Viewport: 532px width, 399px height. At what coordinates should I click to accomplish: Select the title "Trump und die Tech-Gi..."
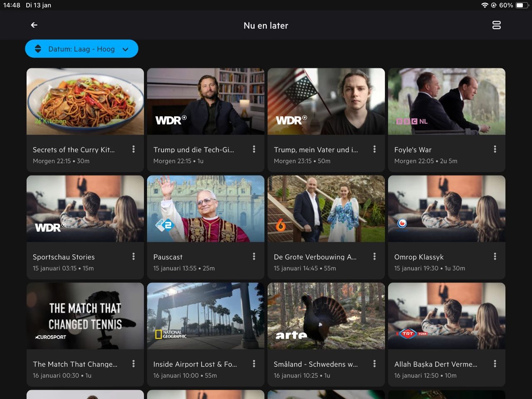194,150
